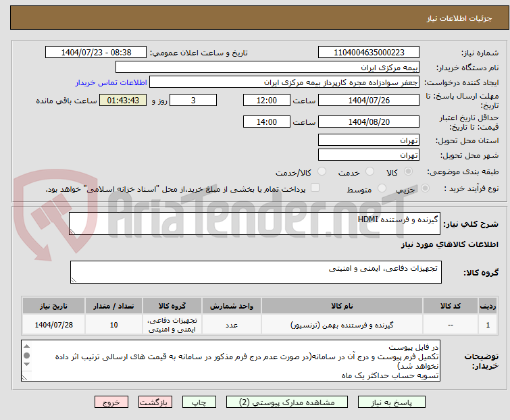Click the buyer notes text area
510x420 pixels.
point(231,361)
